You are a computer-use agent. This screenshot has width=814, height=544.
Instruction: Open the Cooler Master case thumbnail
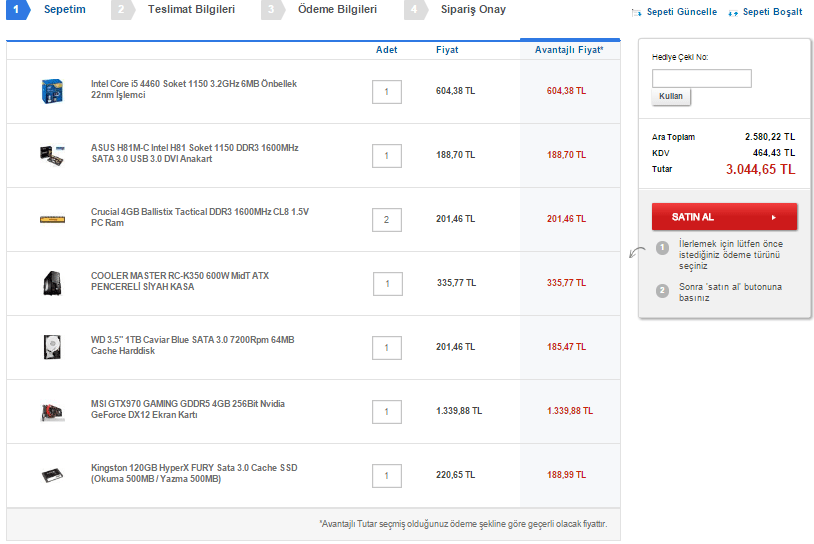click(52, 283)
